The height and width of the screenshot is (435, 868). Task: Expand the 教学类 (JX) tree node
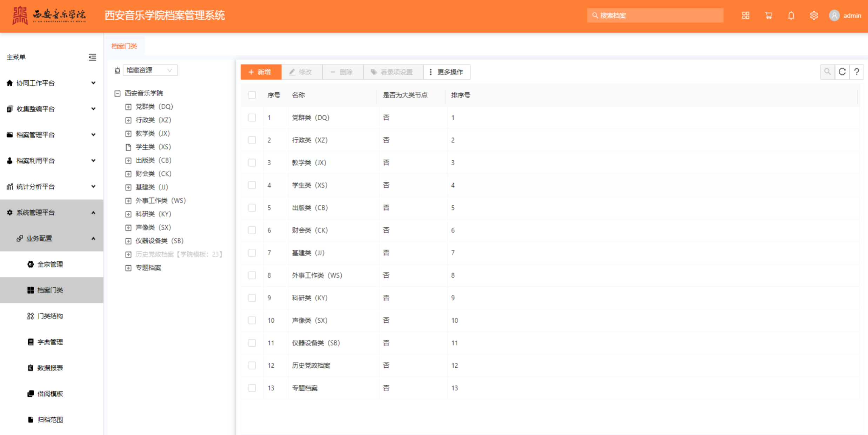click(x=128, y=134)
